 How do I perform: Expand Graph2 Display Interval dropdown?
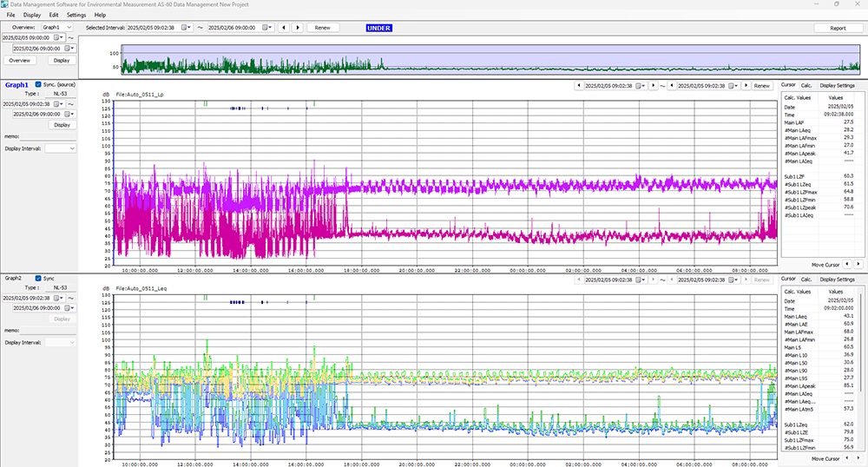click(61, 343)
